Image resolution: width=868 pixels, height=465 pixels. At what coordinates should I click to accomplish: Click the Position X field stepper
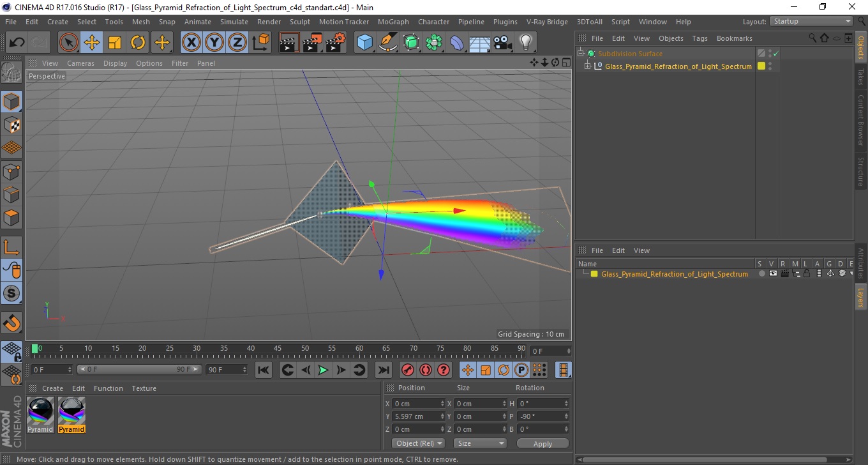tap(443, 404)
